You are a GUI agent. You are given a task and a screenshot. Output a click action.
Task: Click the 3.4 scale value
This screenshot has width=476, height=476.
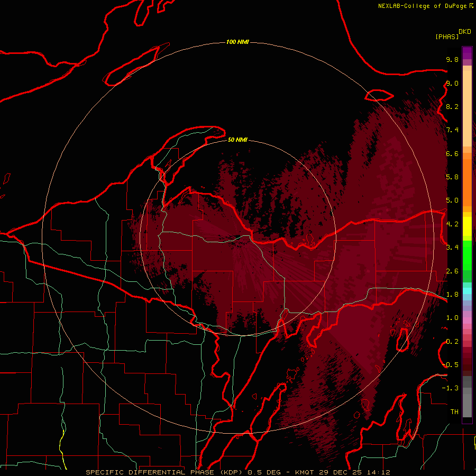452,247
